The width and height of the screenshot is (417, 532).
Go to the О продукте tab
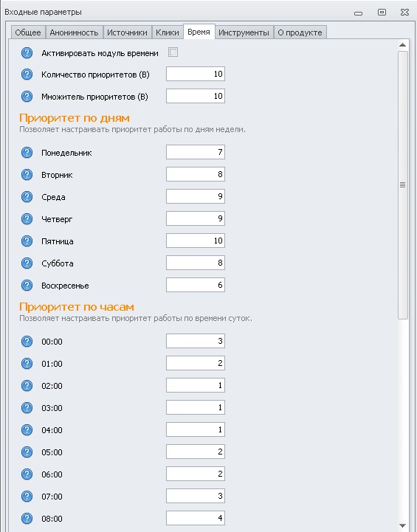[x=300, y=32]
